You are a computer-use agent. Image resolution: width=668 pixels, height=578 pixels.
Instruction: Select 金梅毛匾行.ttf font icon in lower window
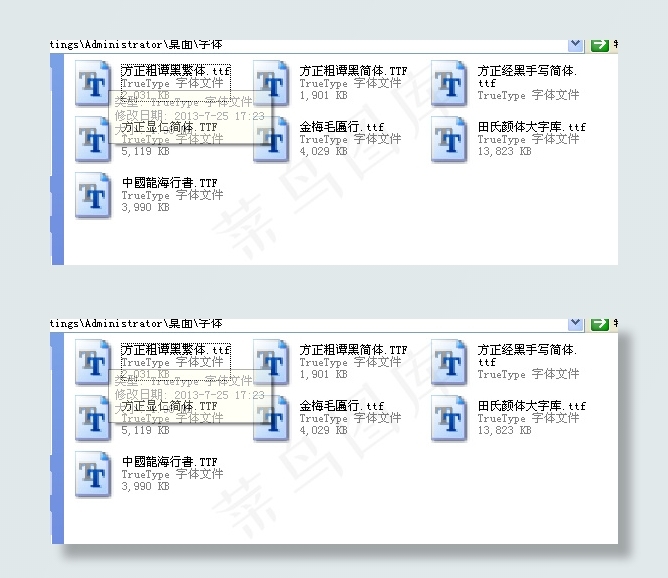click(271, 418)
